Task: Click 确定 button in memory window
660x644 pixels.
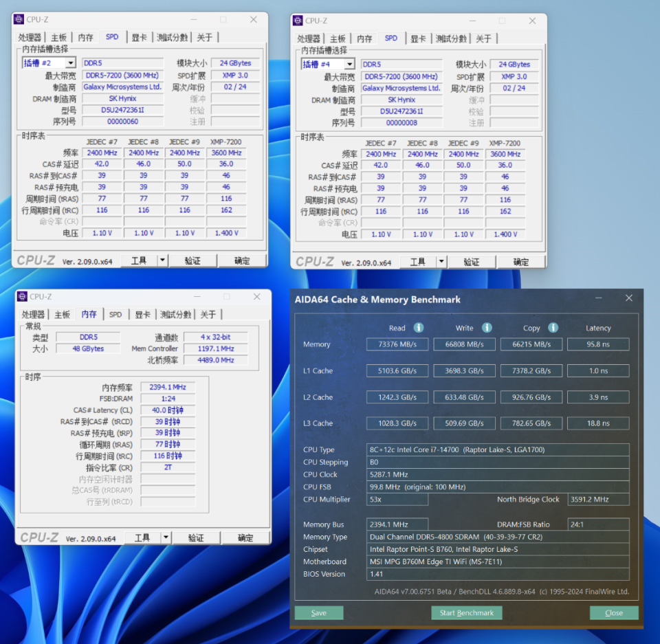Action: [x=245, y=537]
